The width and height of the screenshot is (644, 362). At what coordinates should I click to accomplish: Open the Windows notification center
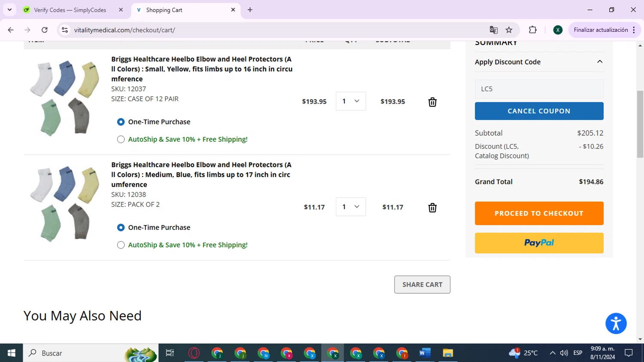point(629,353)
